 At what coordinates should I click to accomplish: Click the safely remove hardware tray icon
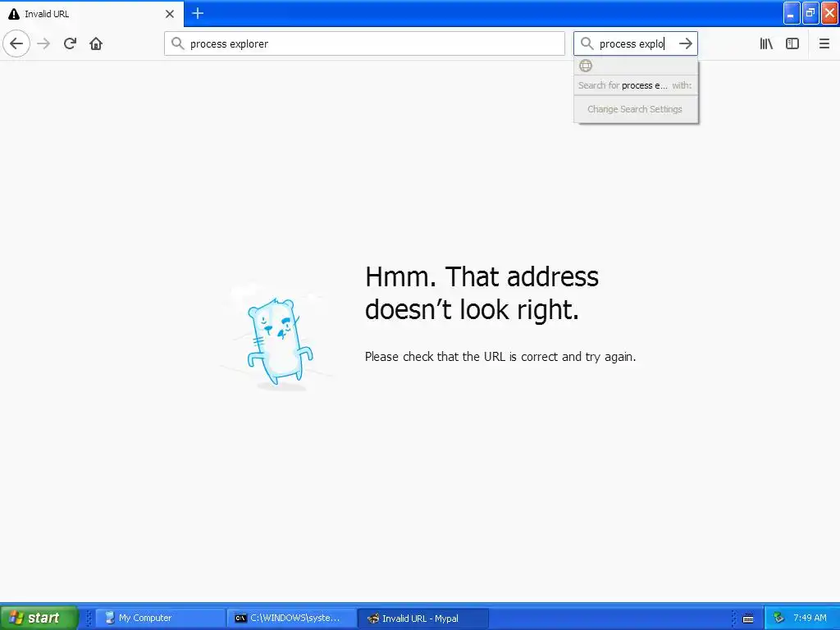click(778, 618)
